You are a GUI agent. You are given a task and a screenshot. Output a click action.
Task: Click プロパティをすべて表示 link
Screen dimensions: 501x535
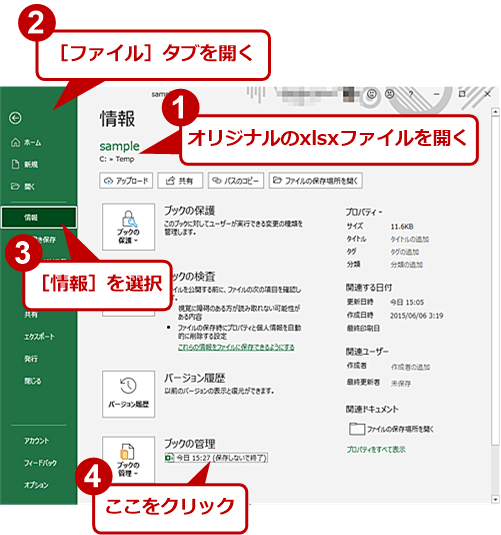[x=376, y=449]
